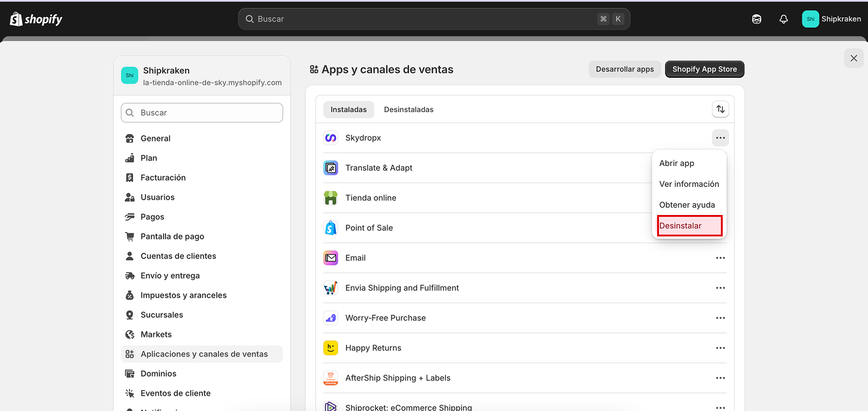Open the notifications bell
This screenshot has height=411, width=868.
(783, 19)
